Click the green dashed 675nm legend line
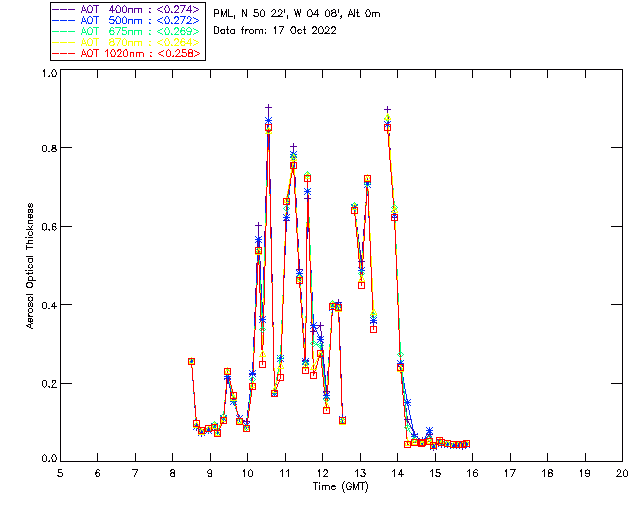 click(x=64, y=31)
